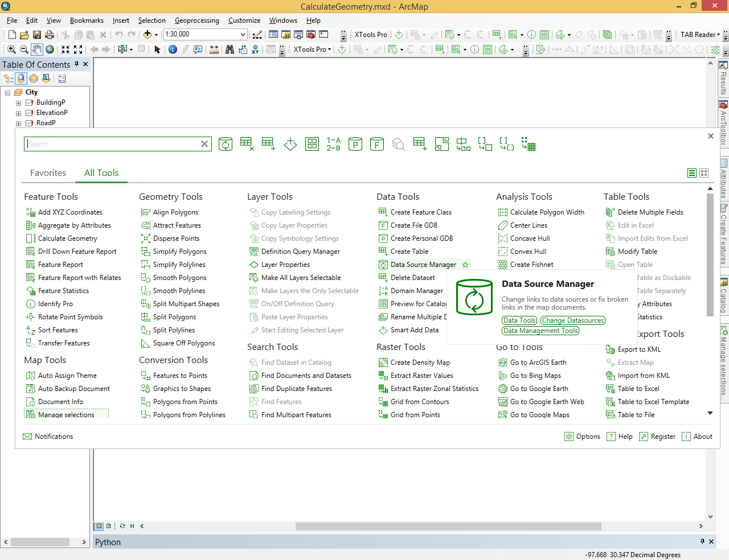Open the Results side tab
Image resolution: width=729 pixels, height=560 pixels.
coord(723,79)
